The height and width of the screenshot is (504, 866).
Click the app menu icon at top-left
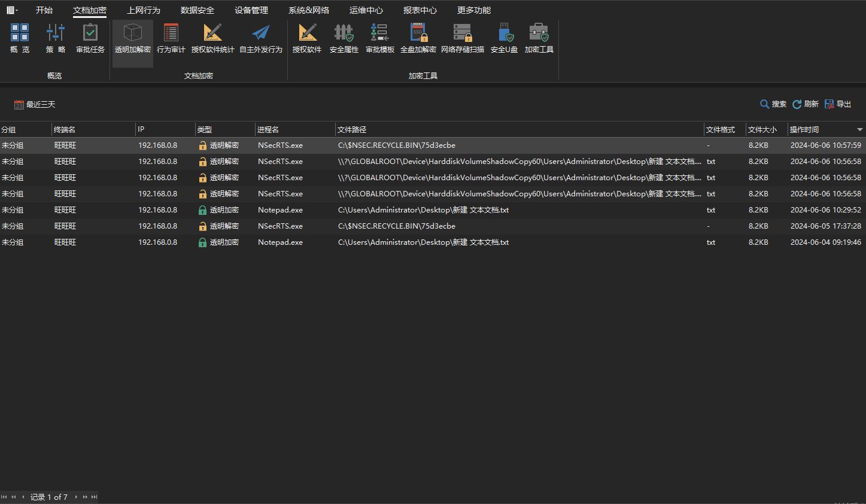coord(12,10)
